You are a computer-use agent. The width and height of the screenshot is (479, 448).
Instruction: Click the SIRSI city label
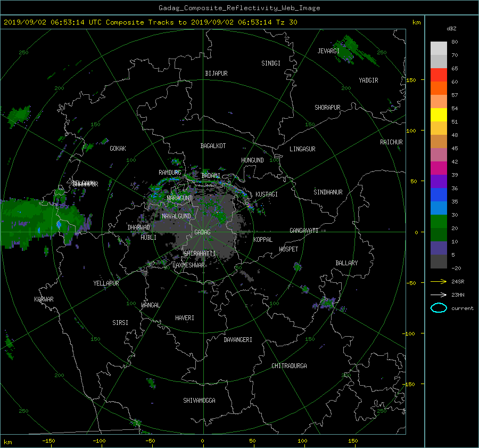click(x=120, y=323)
